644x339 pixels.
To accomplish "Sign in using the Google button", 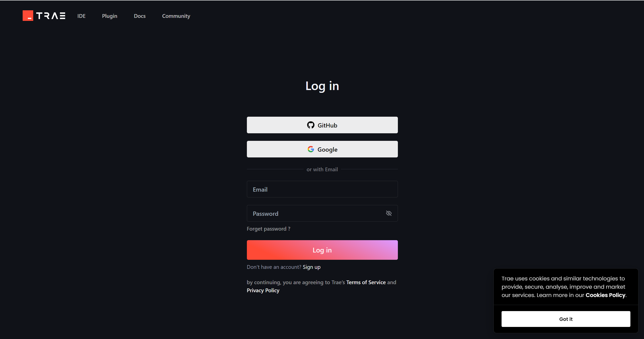I will tap(322, 149).
